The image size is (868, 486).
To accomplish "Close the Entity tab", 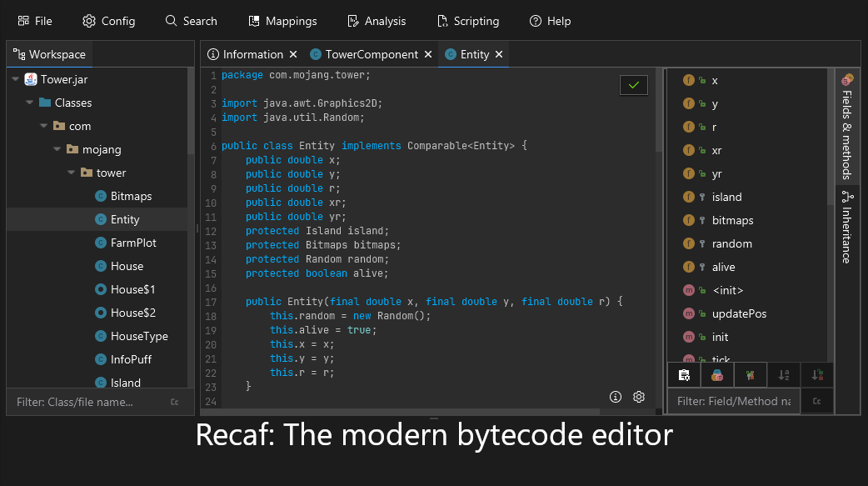I will point(499,54).
